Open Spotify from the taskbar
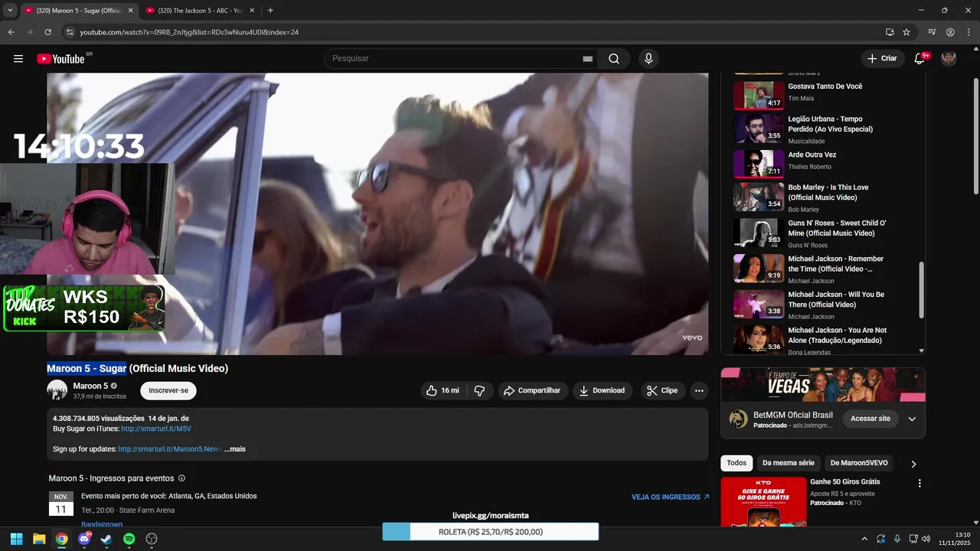This screenshot has height=551, width=980. point(129,539)
